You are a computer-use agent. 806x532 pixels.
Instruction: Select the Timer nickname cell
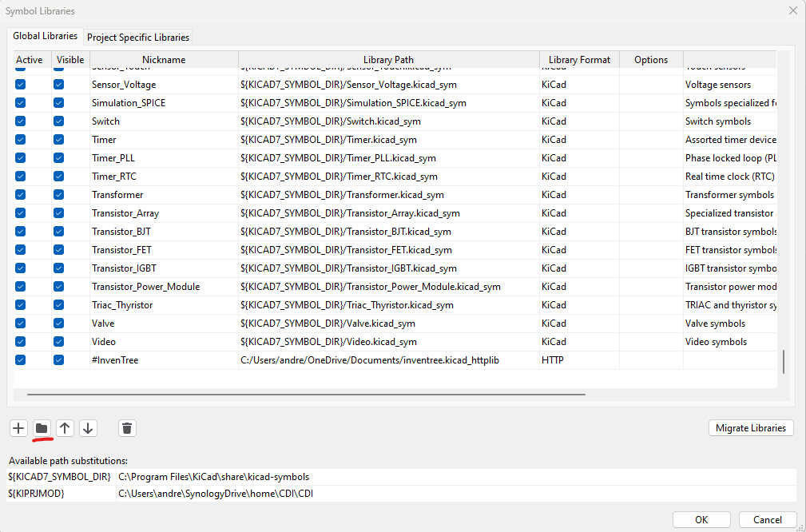(164, 140)
